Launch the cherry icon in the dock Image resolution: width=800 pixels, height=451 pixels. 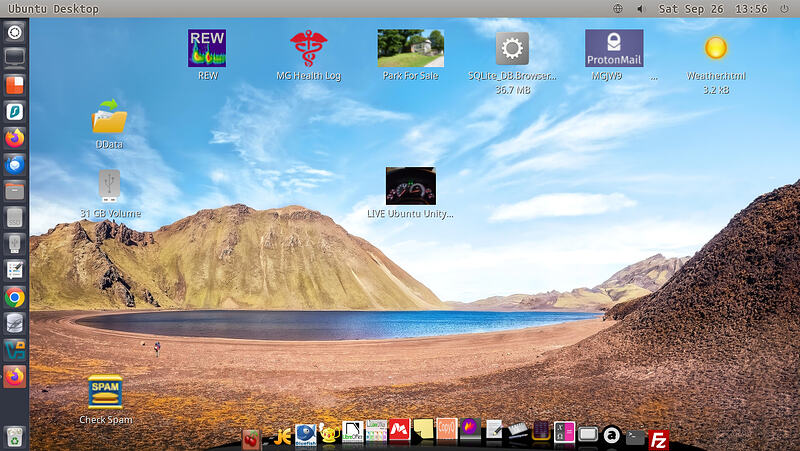point(251,439)
